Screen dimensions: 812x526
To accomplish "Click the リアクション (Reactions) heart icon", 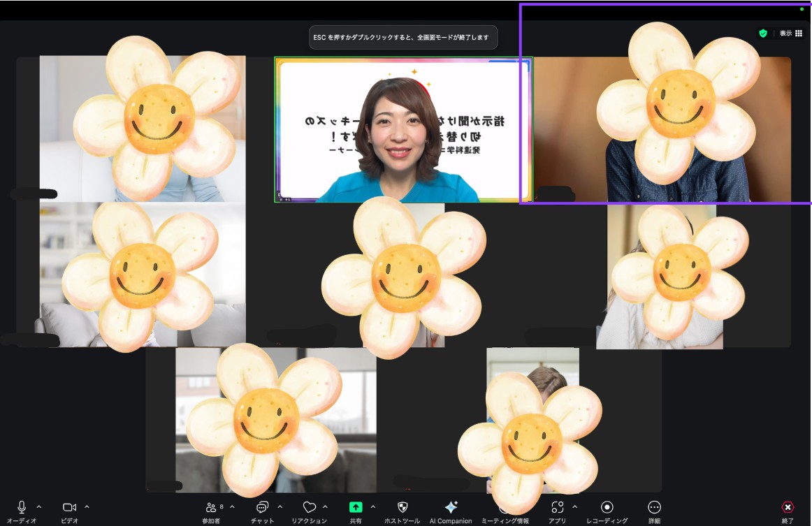I will tap(309, 508).
